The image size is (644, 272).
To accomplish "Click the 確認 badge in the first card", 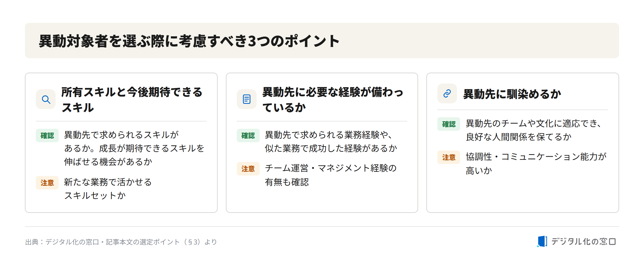I will [47, 135].
